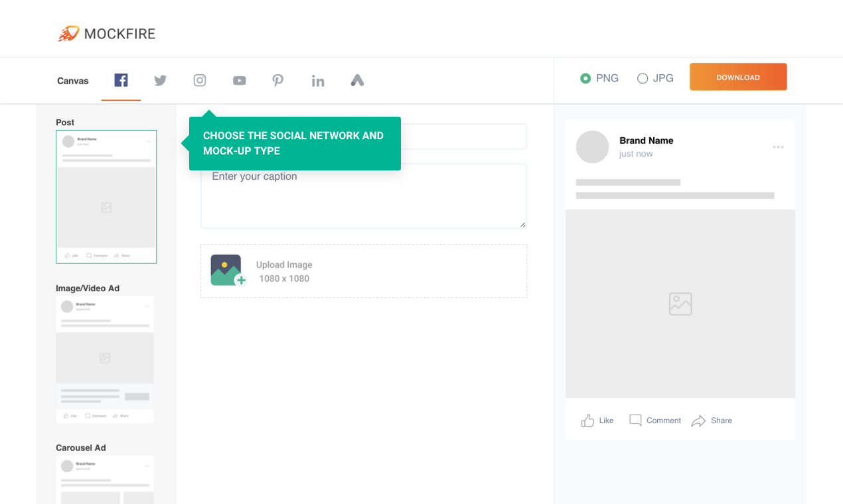This screenshot has height=504, width=843.
Task: Choose the Google Ads icon
Action: pyautogui.click(x=357, y=80)
